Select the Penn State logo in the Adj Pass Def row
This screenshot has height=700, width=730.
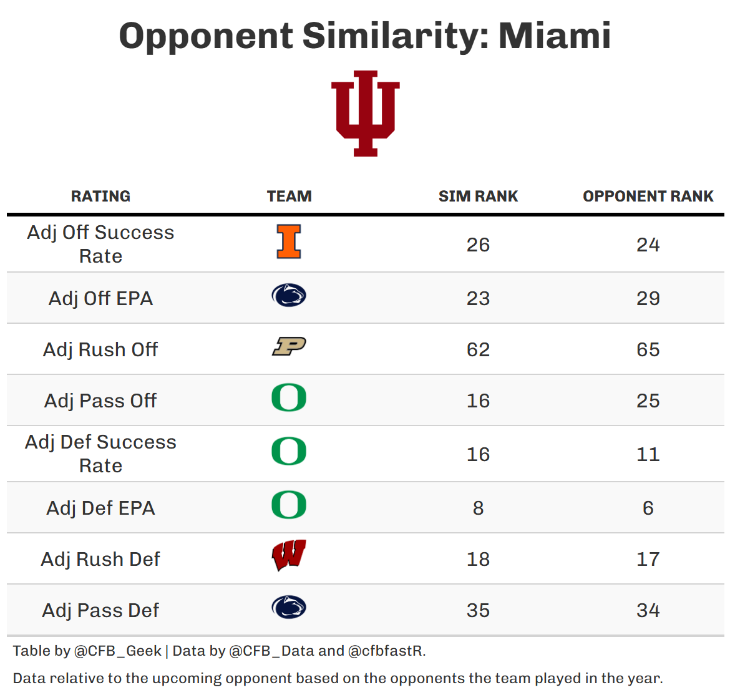(289, 608)
